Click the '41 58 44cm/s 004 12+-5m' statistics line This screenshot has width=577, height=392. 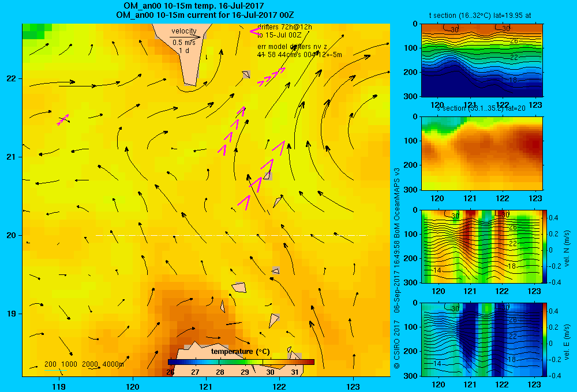click(x=299, y=55)
